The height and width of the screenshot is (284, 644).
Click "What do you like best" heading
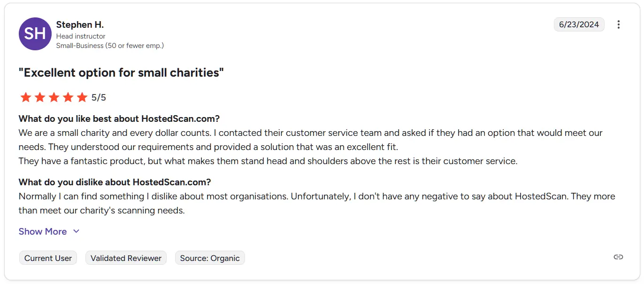point(119,118)
